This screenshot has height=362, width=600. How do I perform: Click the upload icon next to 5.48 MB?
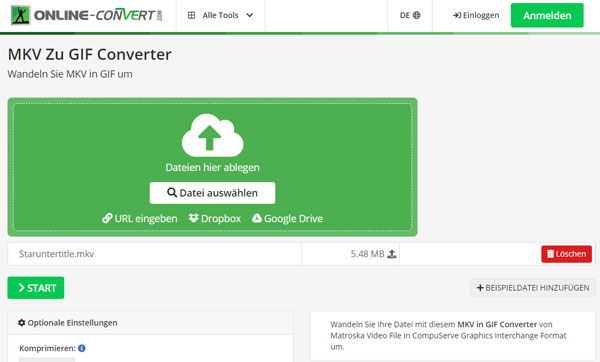click(392, 254)
